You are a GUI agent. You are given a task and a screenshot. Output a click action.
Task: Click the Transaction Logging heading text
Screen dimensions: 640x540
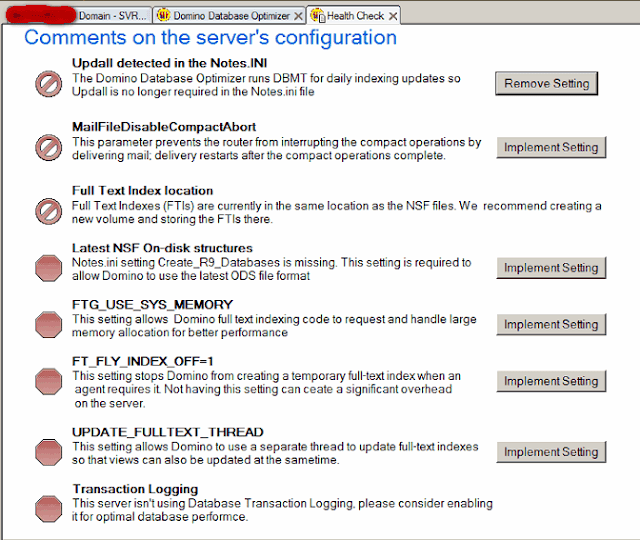[x=135, y=489]
